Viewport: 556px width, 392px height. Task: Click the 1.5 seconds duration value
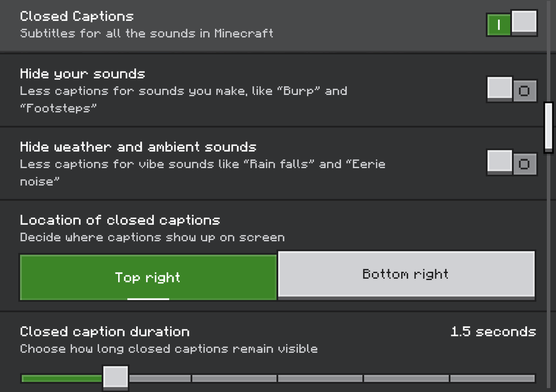(493, 332)
